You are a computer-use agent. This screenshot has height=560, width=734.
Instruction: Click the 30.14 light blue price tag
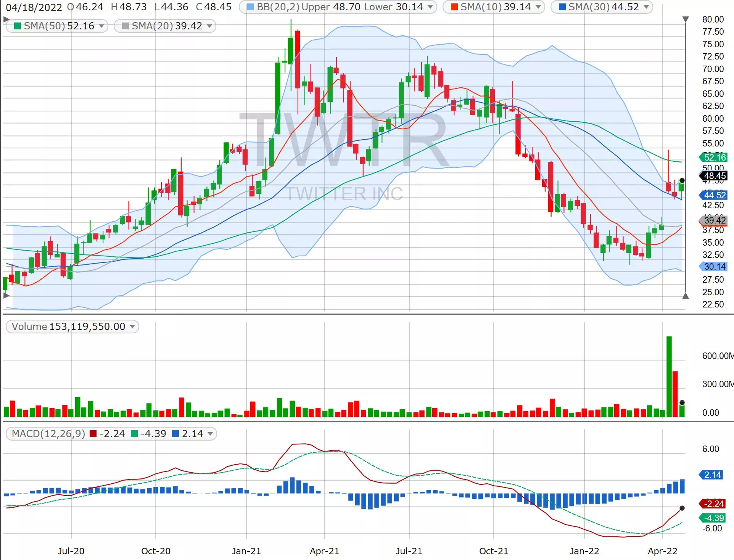coord(713,267)
